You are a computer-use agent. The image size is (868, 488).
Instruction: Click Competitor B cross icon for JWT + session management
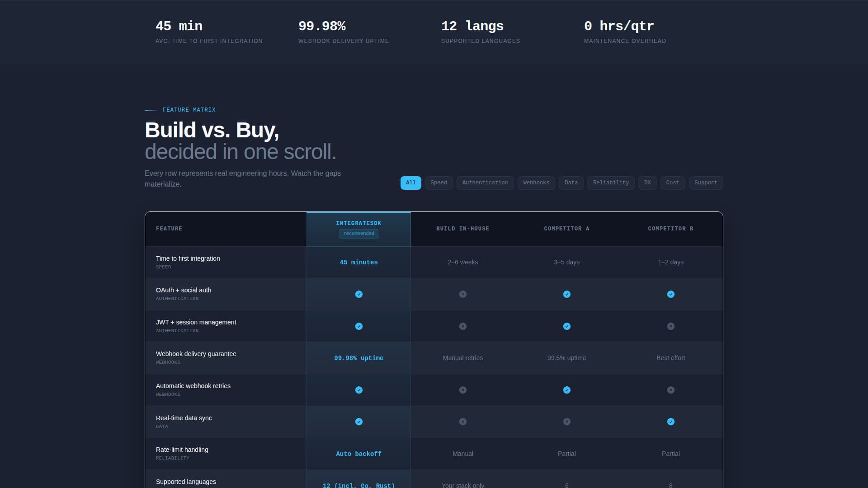[x=670, y=326]
